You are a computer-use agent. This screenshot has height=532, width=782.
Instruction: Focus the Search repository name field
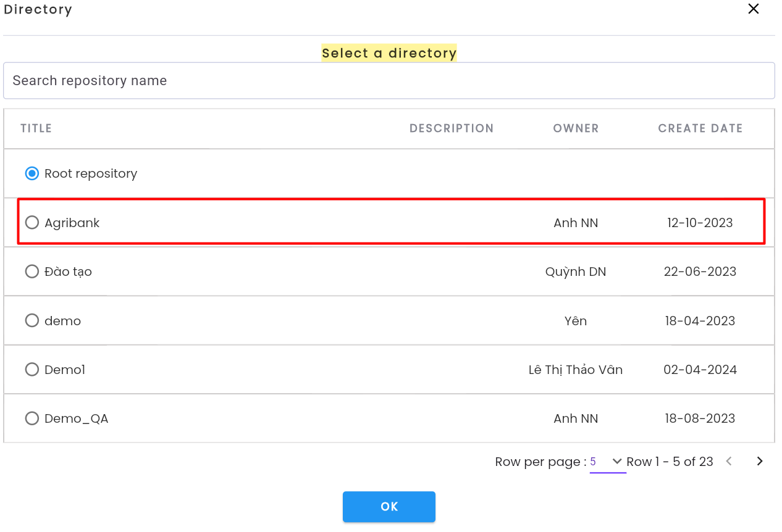pos(389,80)
